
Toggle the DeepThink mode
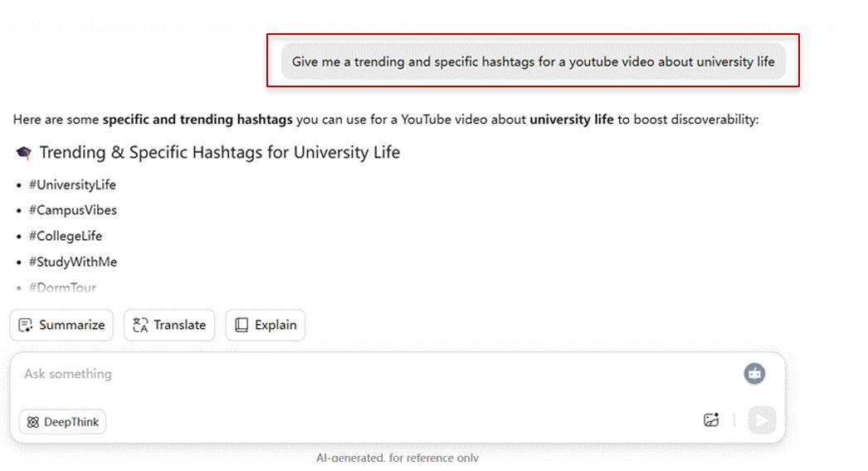tap(62, 422)
